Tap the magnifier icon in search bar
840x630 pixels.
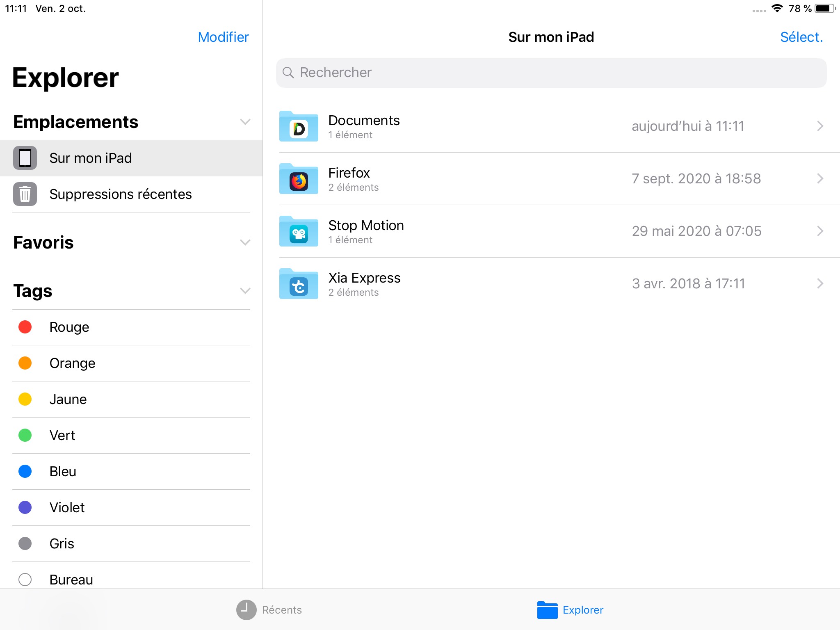pyautogui.click(x=288, y=73)
